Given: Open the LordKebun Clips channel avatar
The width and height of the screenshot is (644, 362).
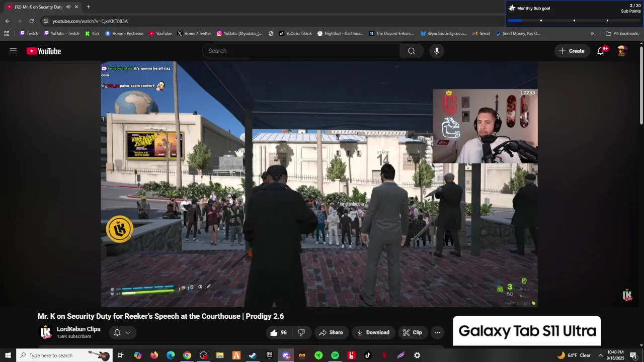Looking at the screenshot, I should (x=45, y=332).
